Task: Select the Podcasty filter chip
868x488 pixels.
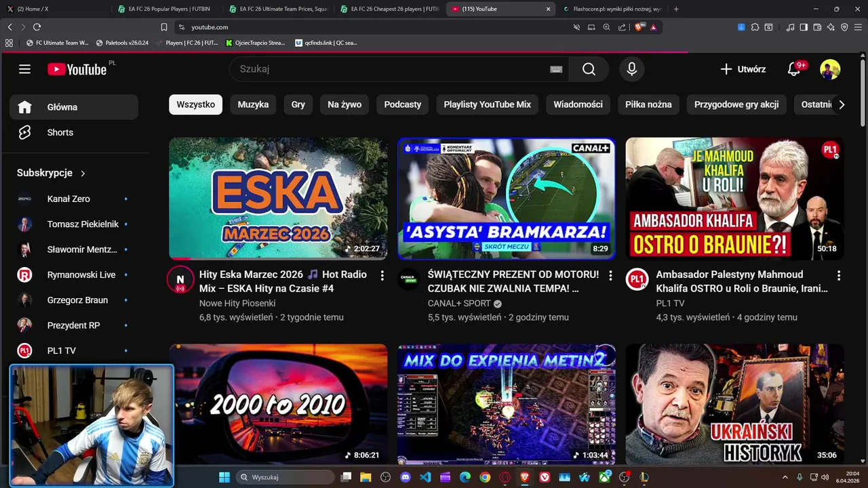Action: pyautogui.click(x=403, y=104)
